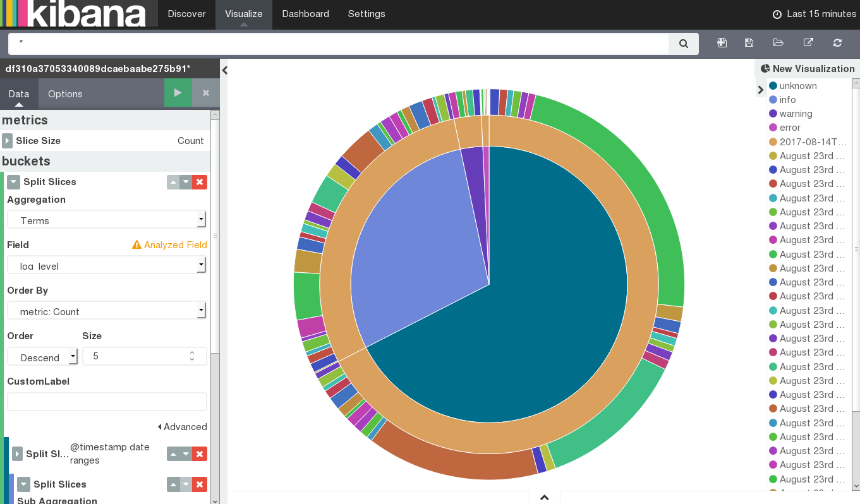
Task: Click the 'unknown' legend color dot
Action: pos(773,86)
